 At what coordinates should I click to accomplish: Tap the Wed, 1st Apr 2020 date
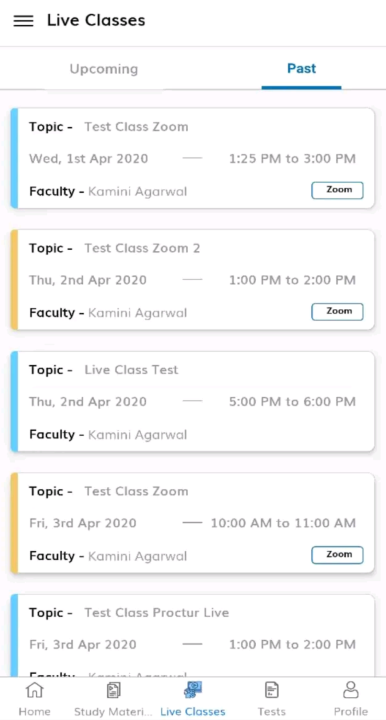point(89,159)
